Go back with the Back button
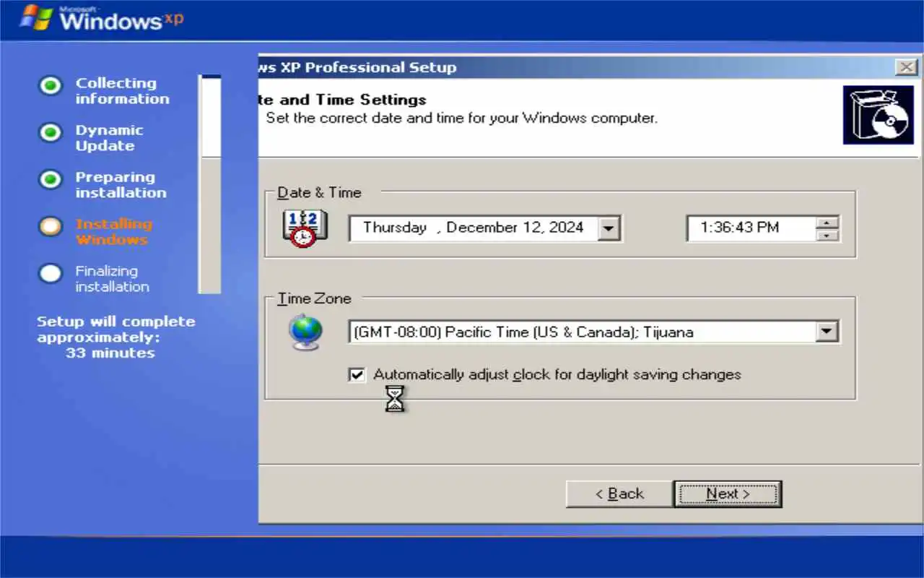The height and width of the screenshot is (578, 924). pos(619,494)
